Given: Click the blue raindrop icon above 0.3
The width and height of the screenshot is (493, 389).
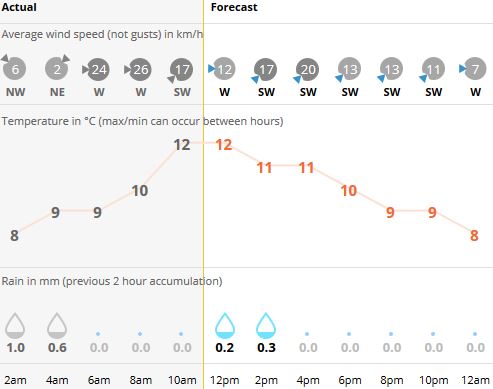Looking at the screenshot, I should (x=266, y=325).
